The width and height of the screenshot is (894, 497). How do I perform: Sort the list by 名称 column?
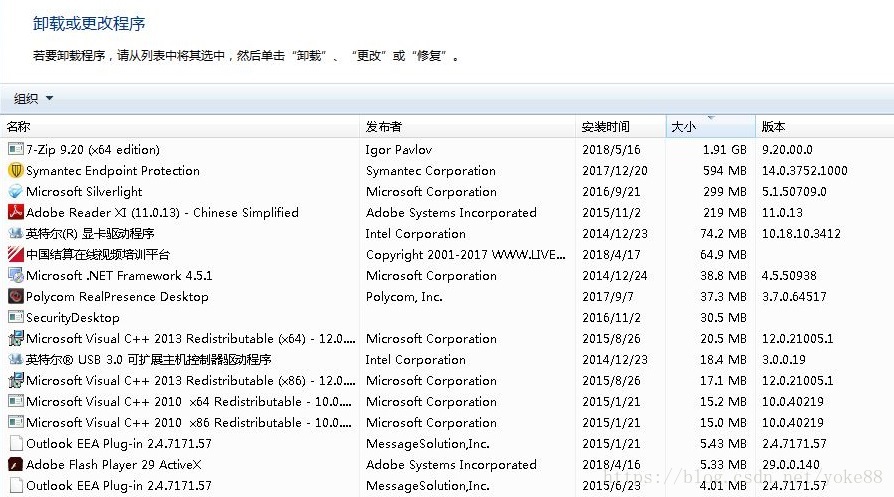coord(180,127)
